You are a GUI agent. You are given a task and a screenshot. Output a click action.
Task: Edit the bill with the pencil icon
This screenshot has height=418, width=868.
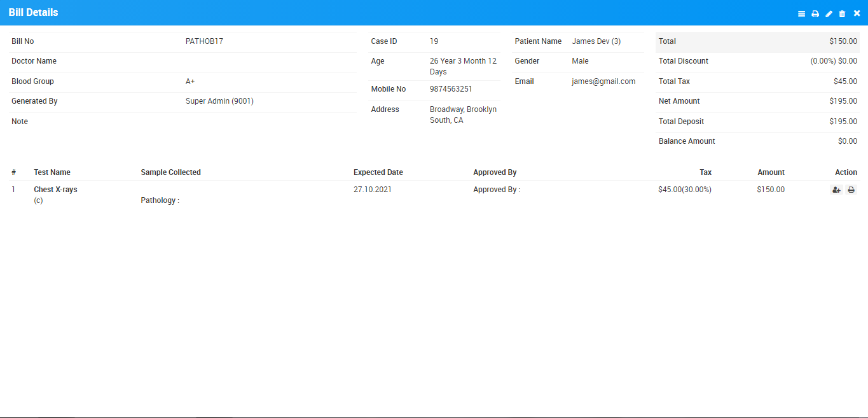[x=829, y=13]
